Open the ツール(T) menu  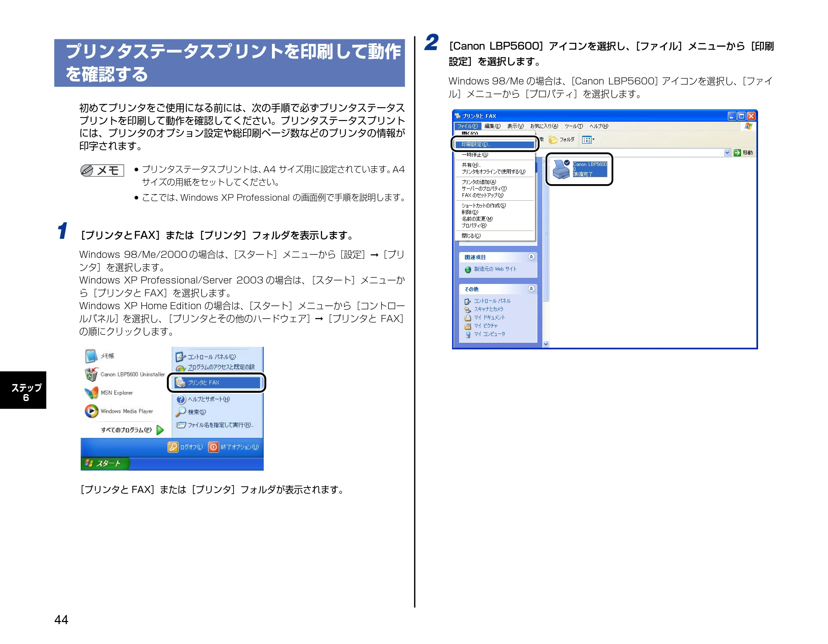pos(573,126)
